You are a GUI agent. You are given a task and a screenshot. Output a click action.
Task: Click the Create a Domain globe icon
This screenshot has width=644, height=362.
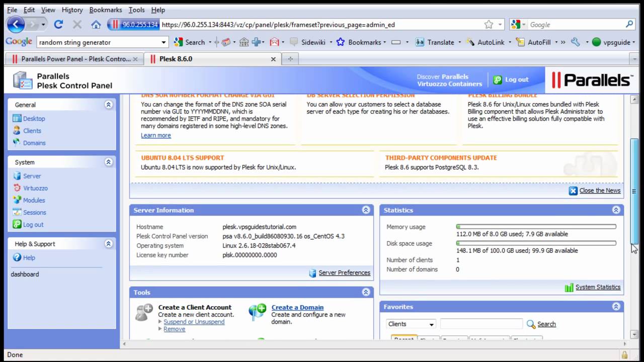click(258, 312)
